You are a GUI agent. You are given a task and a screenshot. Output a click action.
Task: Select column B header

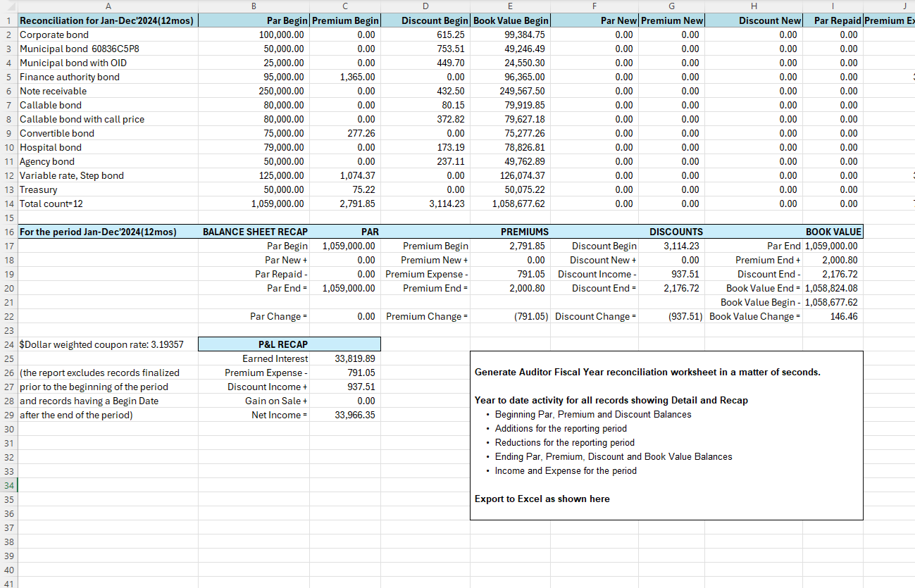(x=254, y=6)
